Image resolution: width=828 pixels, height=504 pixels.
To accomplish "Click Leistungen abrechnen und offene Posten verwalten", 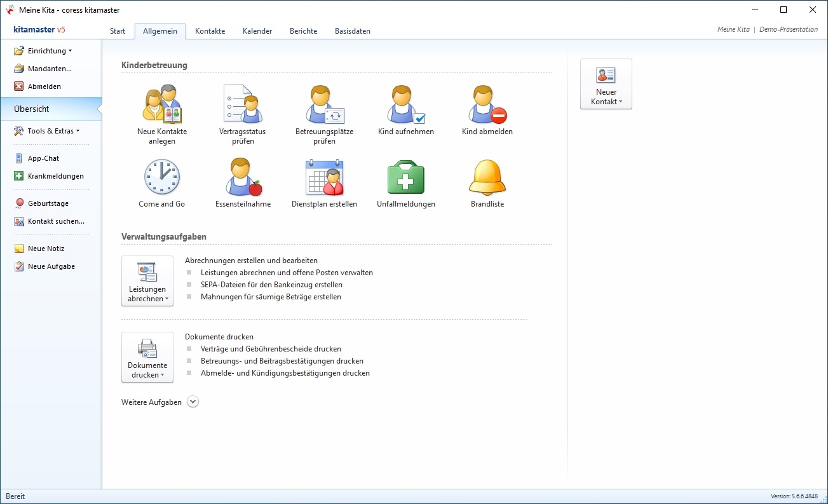I will [x=287, y=273].
